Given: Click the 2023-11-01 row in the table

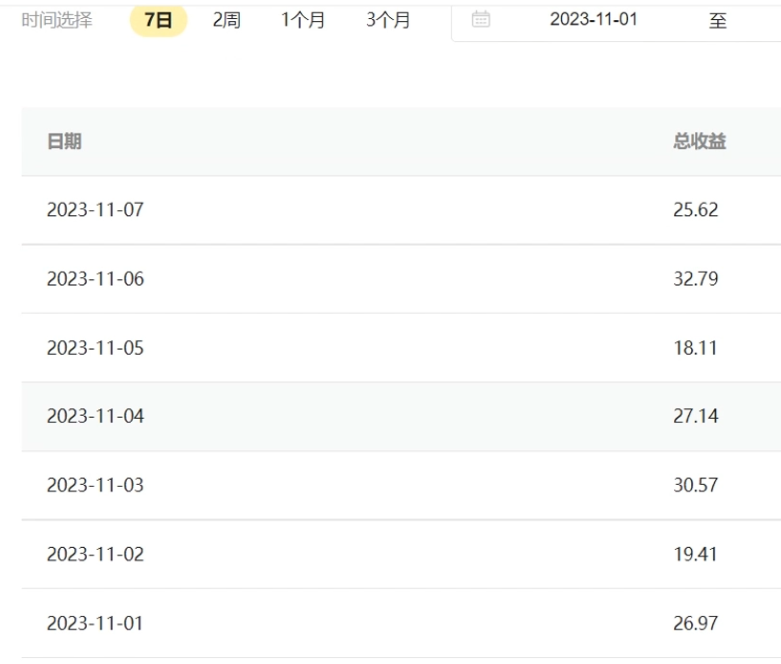Looking at the screenshot, I should coord(95,623).
